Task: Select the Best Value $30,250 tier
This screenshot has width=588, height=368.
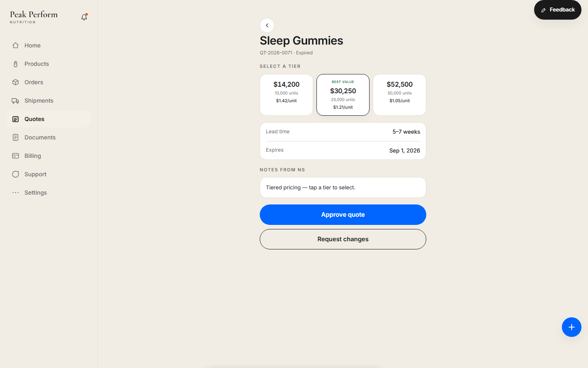Action: (343, 95)
